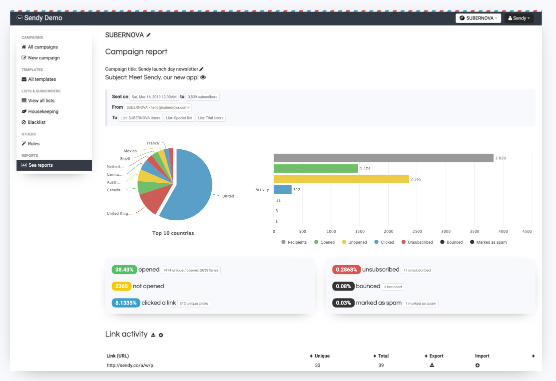Screen dimensions: 556x381
Task: Click the green 38.43% opened badge
Action: [x=124, y=270]
